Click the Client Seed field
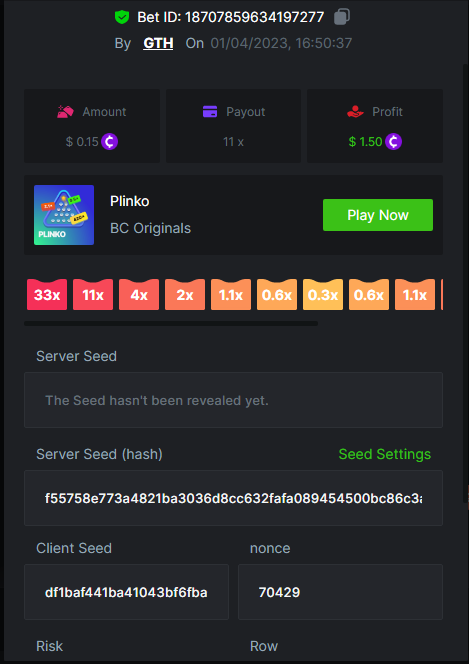 126,592
